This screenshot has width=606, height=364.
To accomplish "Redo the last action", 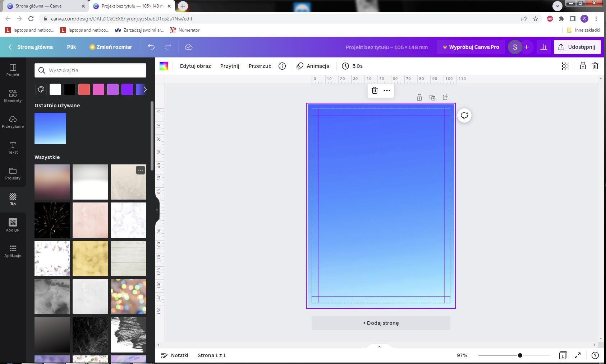I will [x=168, y=47].
